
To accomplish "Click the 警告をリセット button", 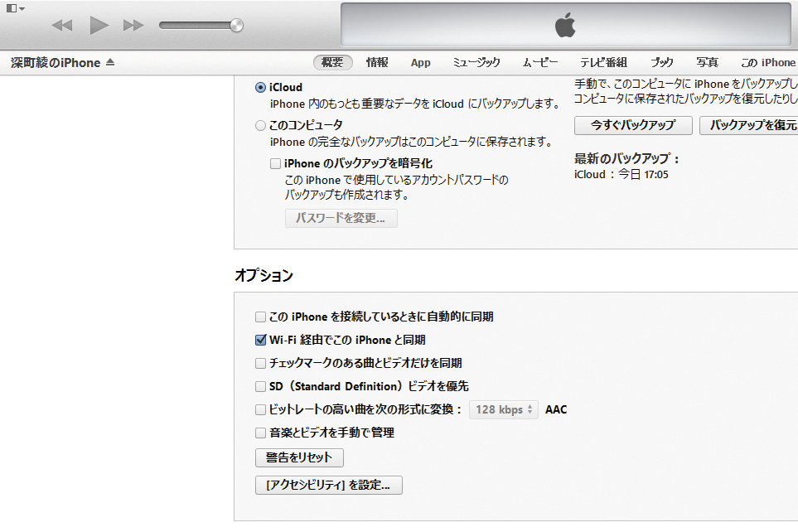I will click(x=299, y=457).
